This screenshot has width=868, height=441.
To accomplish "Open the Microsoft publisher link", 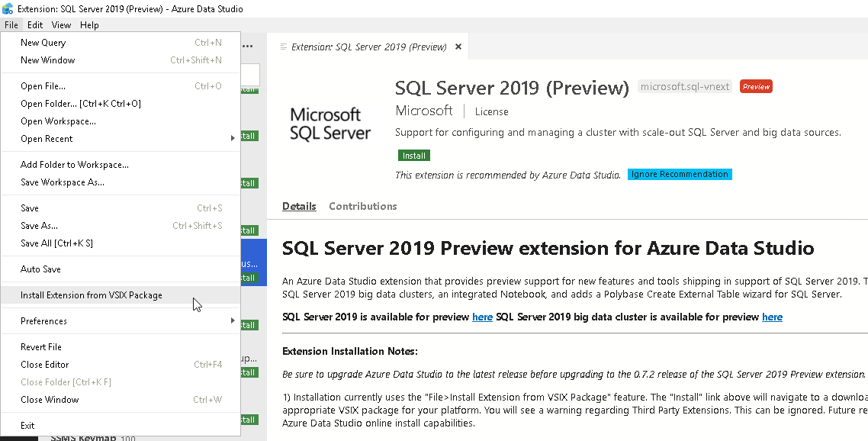I will pos(424,111).
